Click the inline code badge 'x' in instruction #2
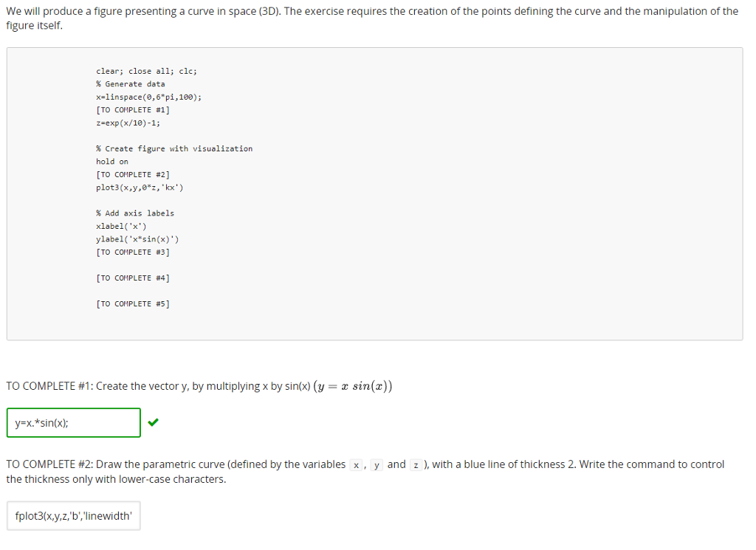This screenshot has width=756, height=550. (356, 465)
